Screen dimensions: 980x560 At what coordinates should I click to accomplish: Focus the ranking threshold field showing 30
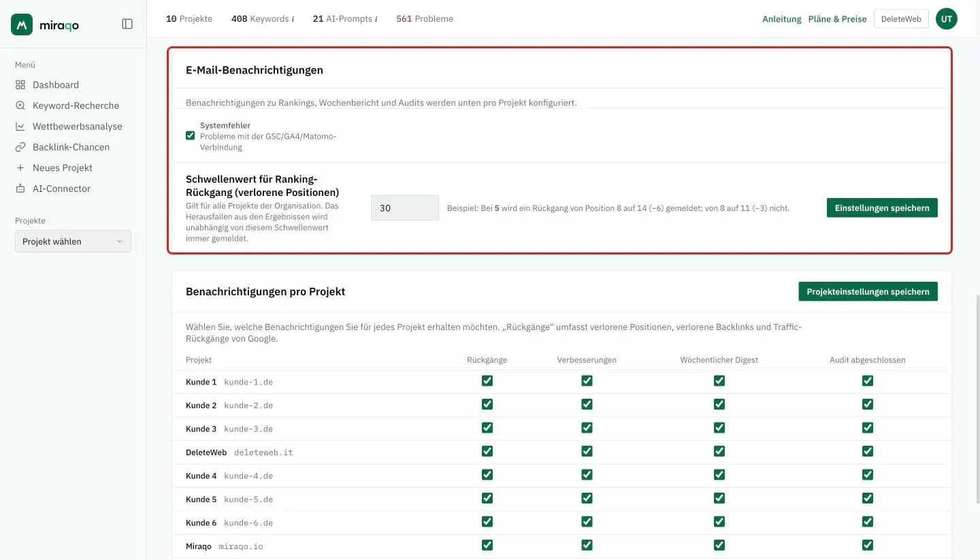[x=405, y=208]
